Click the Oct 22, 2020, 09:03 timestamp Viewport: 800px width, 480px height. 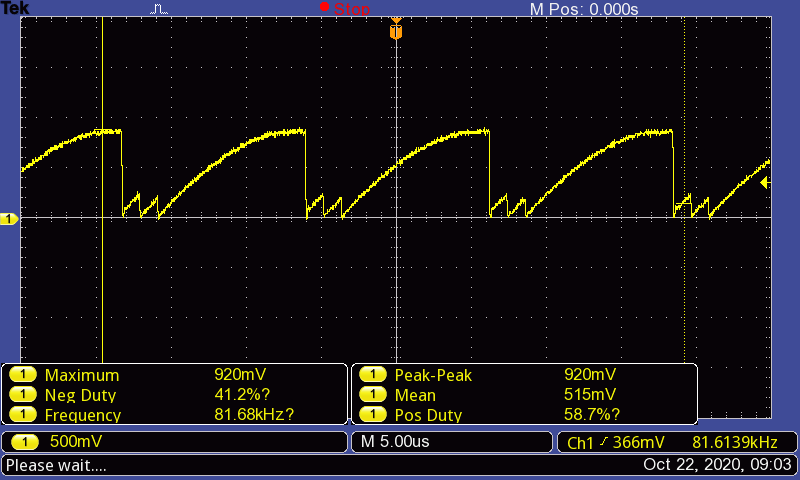[717, 464]
